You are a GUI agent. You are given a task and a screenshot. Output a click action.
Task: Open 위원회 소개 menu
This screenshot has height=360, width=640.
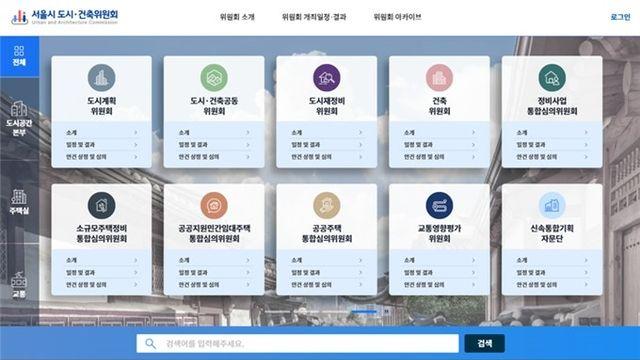[237, 17]
